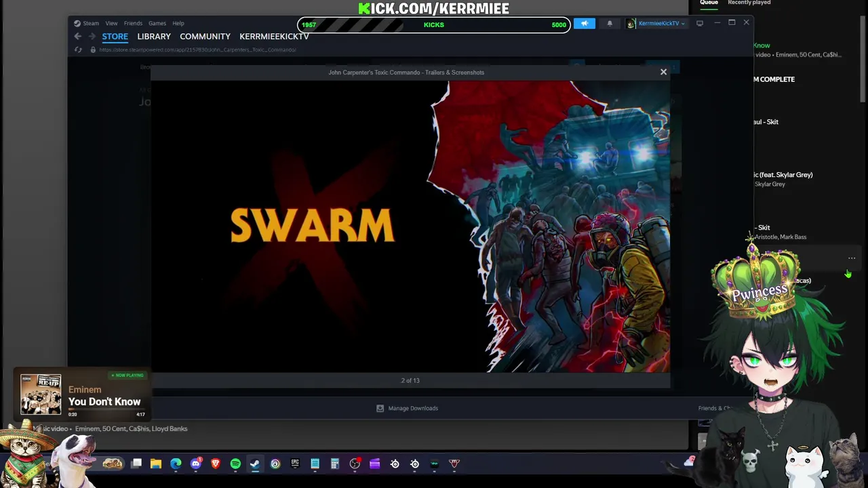Open the Games menu
868x488 pixels.
coord(157,23)
